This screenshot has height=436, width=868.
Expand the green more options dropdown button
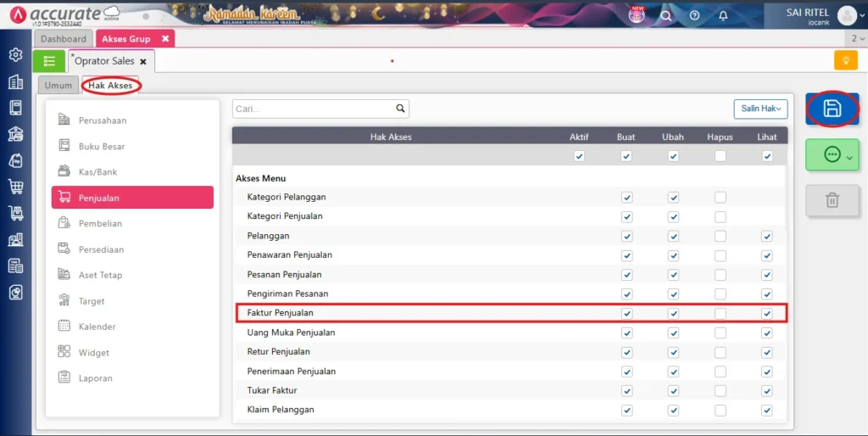(x=832, y=154)
